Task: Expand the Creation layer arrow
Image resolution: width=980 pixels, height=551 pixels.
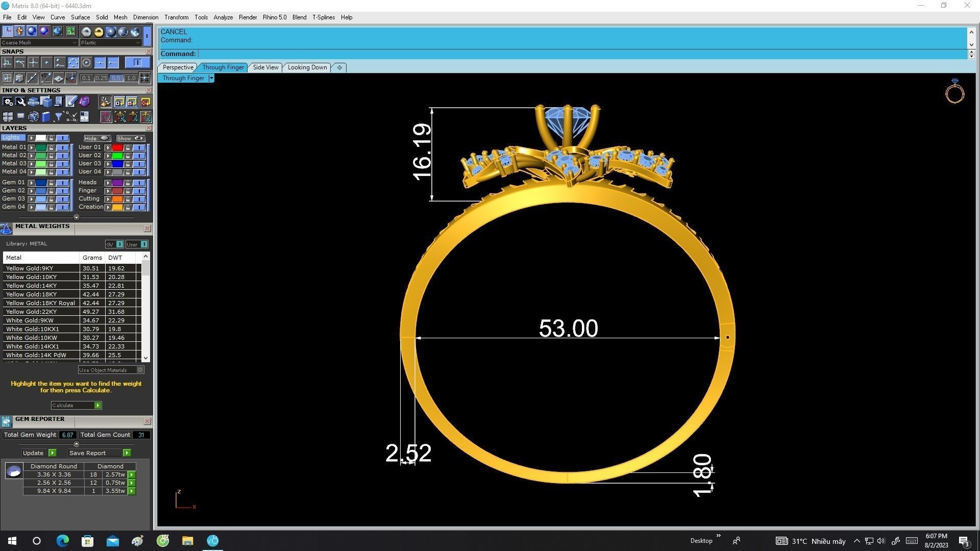Action: 108,207
